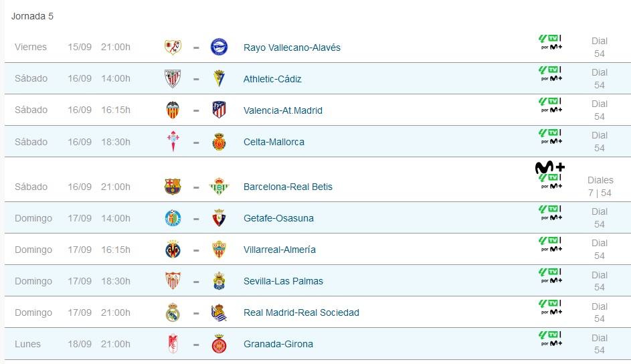Select the Real Madrid crest

[x=173, y=312]
